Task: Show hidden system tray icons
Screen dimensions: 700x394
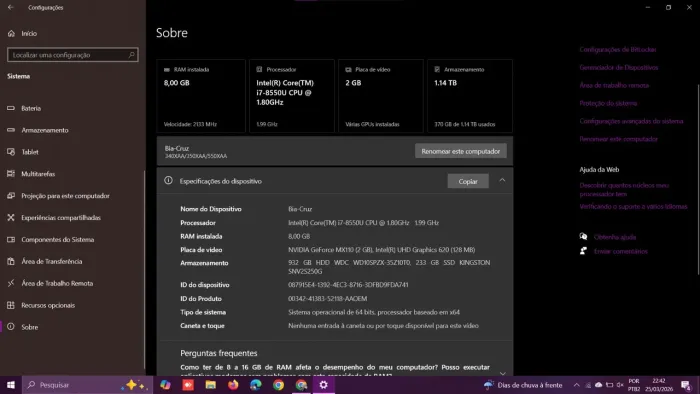Action: click(576, 385)
